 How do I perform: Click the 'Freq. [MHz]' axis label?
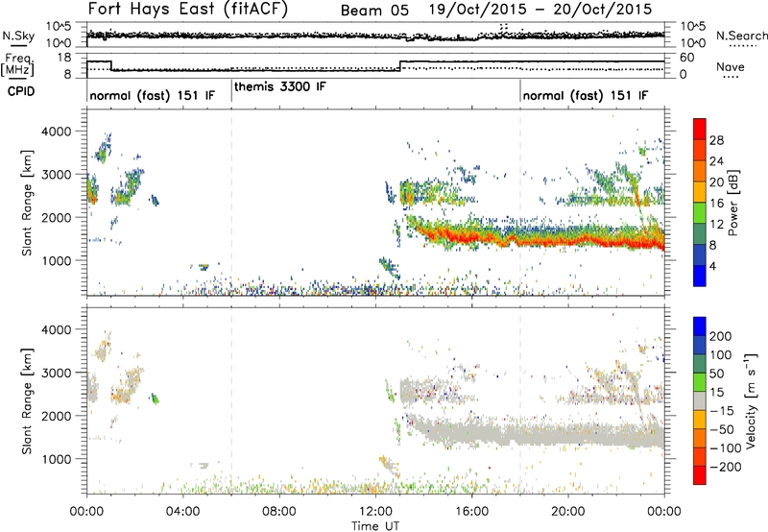pos(18,65)
